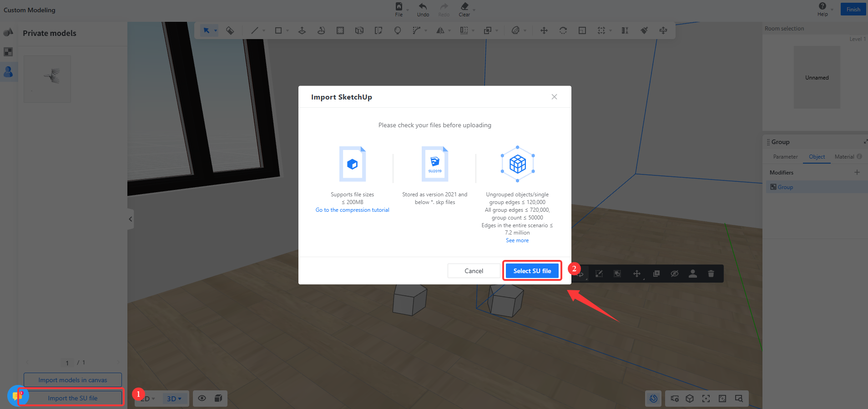Select the array tool icon
This screenshot has width=868, height=409.
pos(601,30)
